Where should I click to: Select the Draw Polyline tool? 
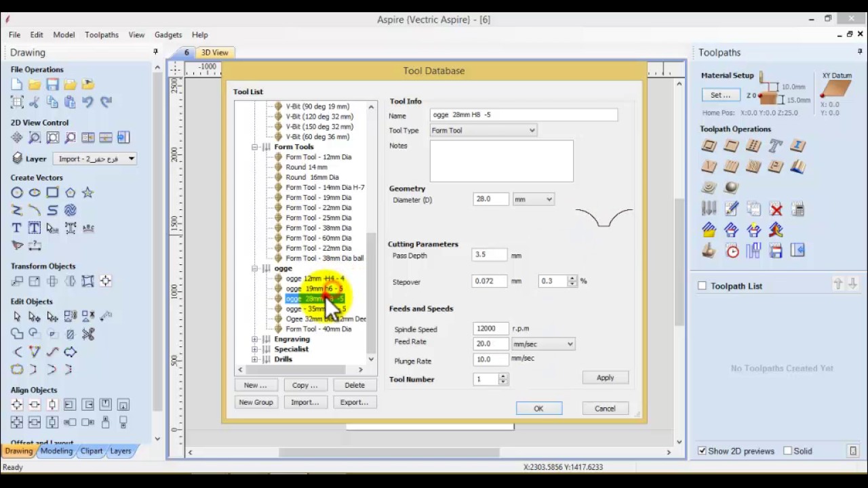point(17,210)
